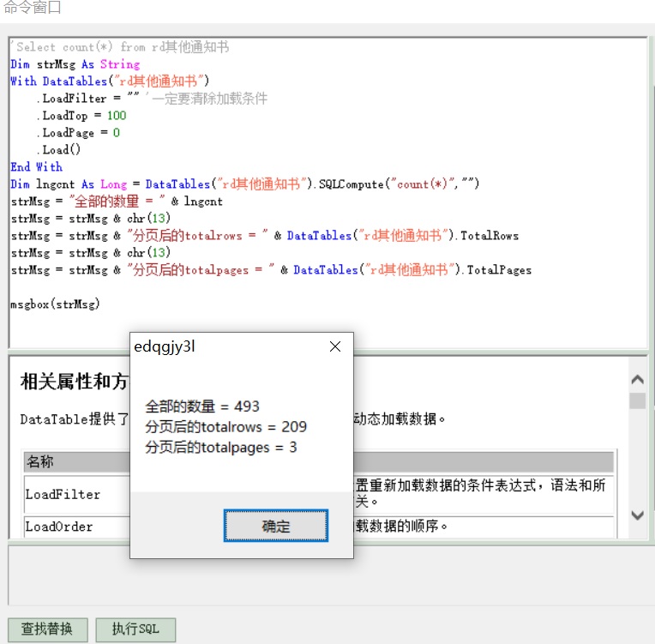655x644 pixels.
Task: Click the End With line in the editor
Action: [37, 167]
